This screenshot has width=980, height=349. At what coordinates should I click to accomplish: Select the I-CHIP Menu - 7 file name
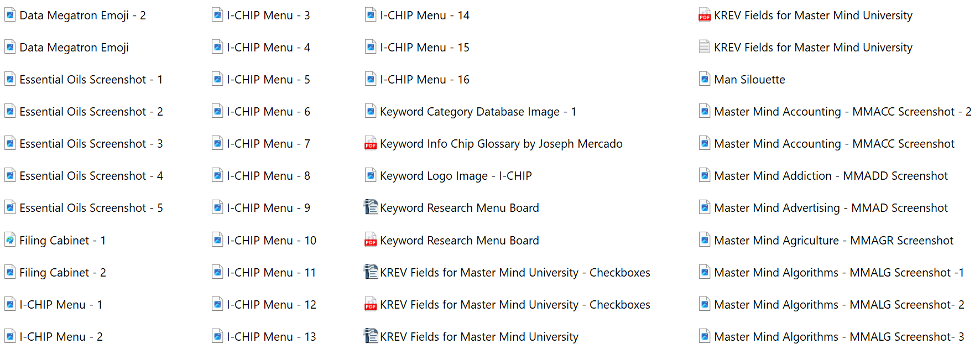[x=268, y=144]
